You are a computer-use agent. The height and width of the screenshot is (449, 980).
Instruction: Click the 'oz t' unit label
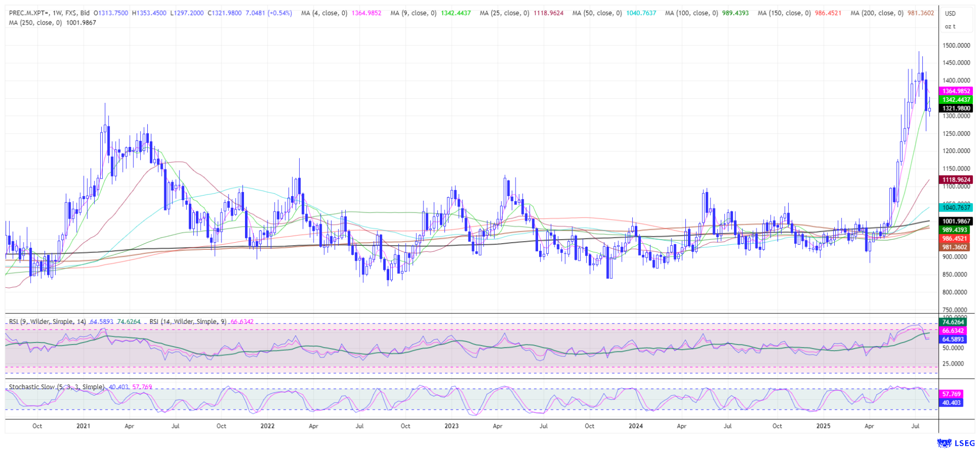(950, 26)
